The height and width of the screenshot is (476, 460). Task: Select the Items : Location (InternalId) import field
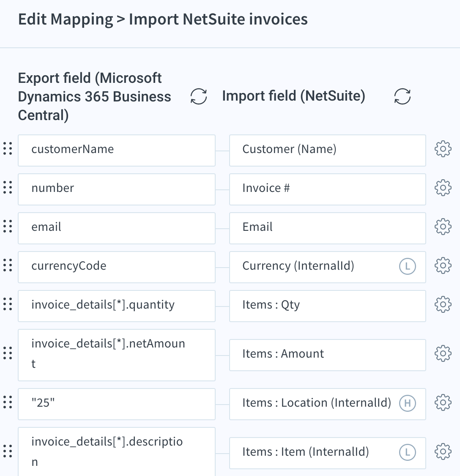point(328,404)
